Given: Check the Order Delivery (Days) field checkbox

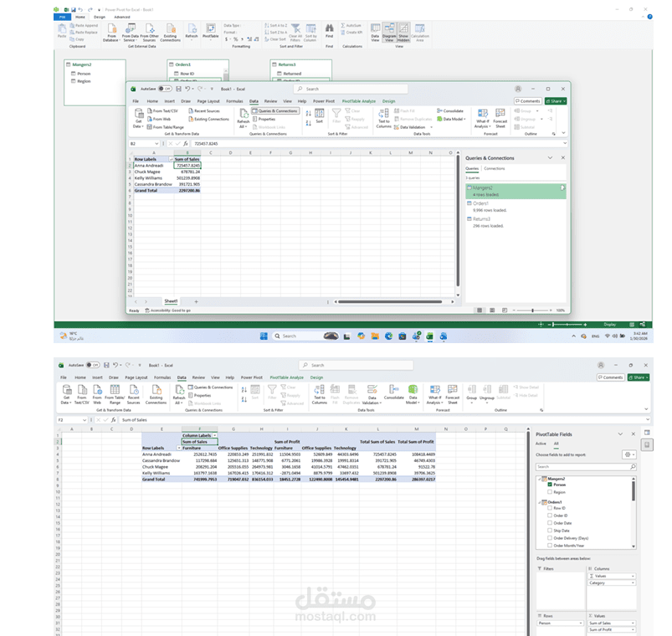Looking at the screenshot, I should coord(550,538).
